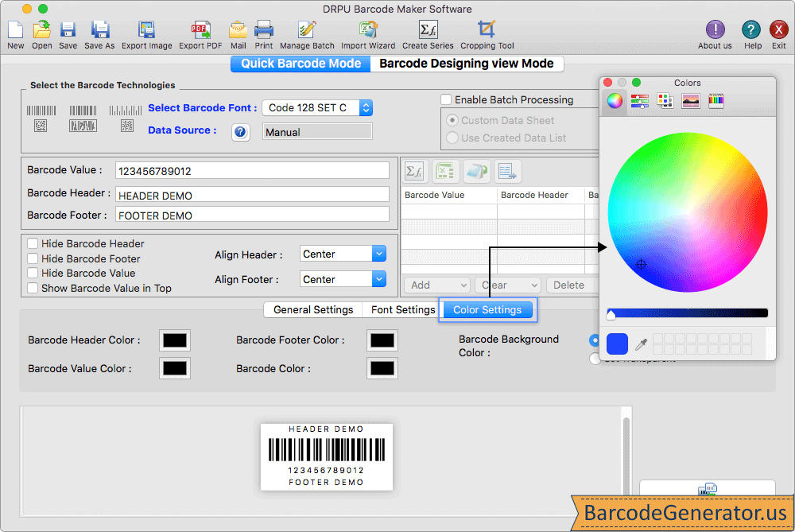
Task: Click the Barcode Value Color swatch
Action: point(175,369)
